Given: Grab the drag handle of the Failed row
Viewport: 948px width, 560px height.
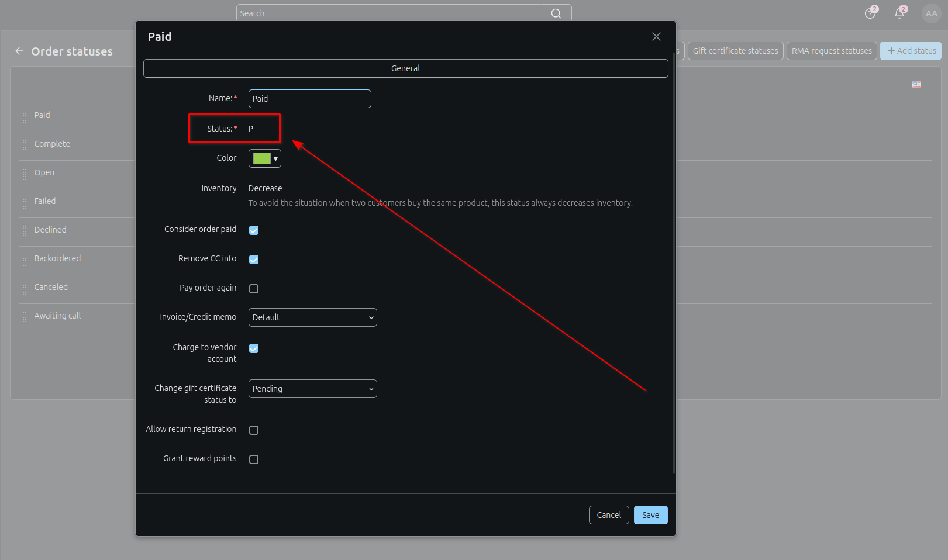Looking at the screenshot, I should (26, 202).
